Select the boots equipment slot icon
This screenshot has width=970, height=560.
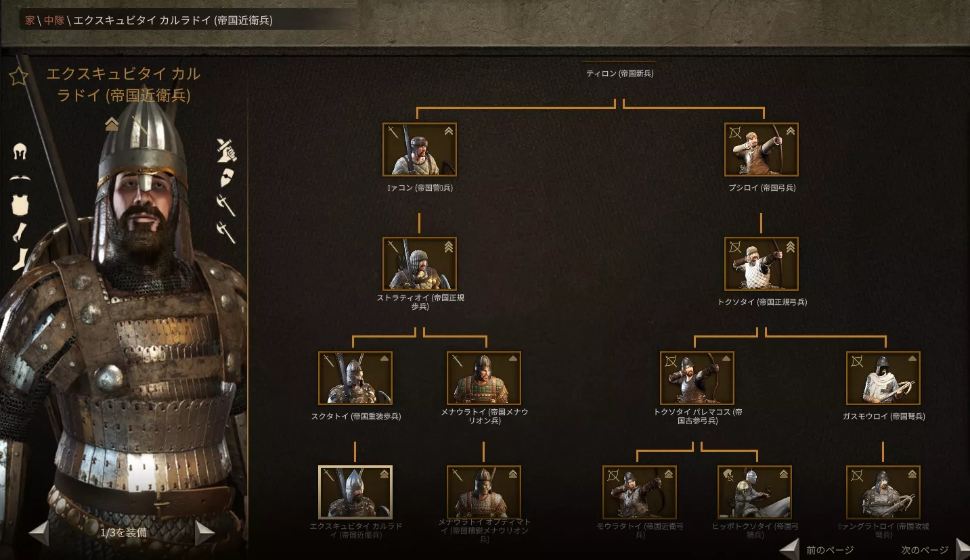pyautogui.click(x=20, y=259)
